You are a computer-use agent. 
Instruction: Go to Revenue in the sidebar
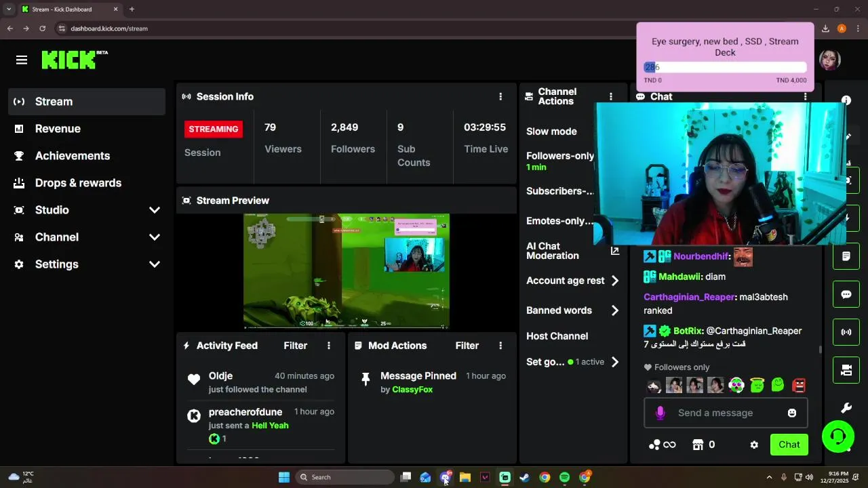(x=87, y=129)
